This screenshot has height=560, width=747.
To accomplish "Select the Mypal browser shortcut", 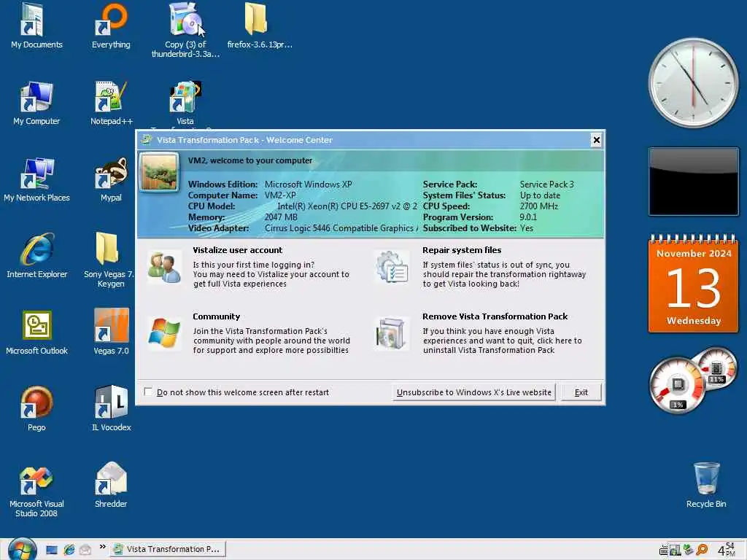I will 111,179.
